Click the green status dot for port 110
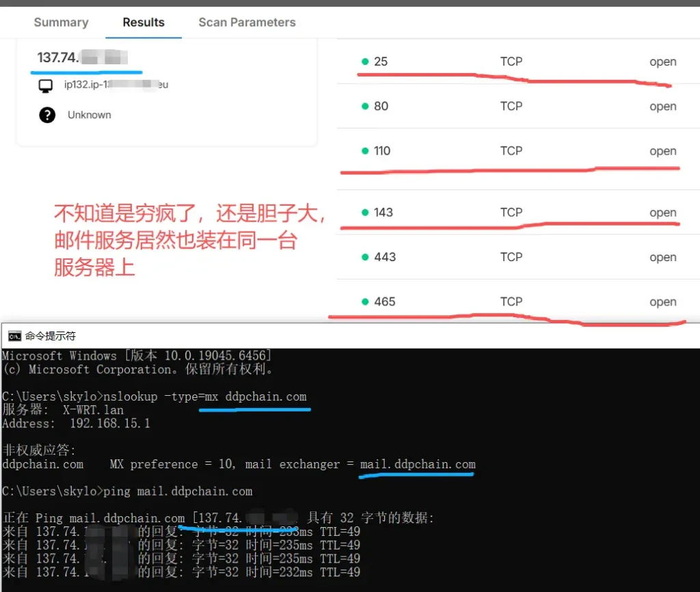Image resolution: width=700 pixels, height=592 pixels. pyautogui.click(x=365, y=151)
